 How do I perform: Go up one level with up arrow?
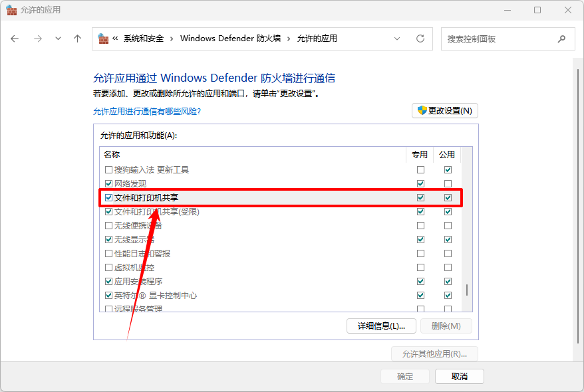click(77, 39)
